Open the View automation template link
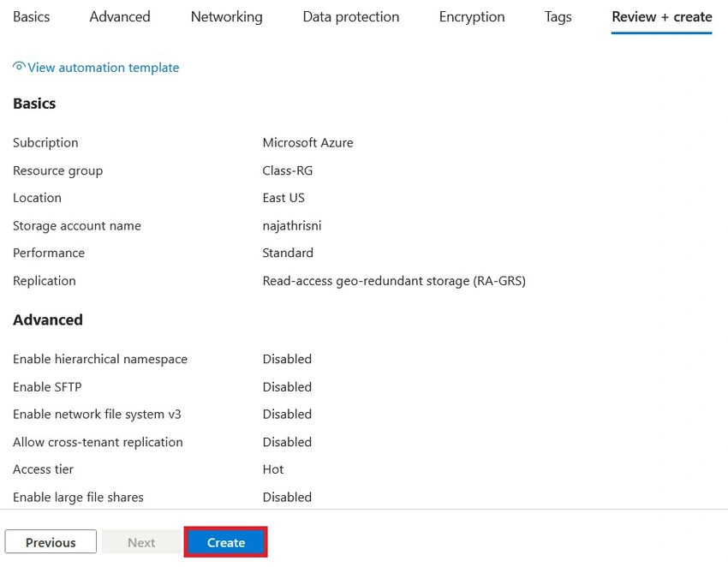The width and height of the screenshot is (728, 567). 103,68
